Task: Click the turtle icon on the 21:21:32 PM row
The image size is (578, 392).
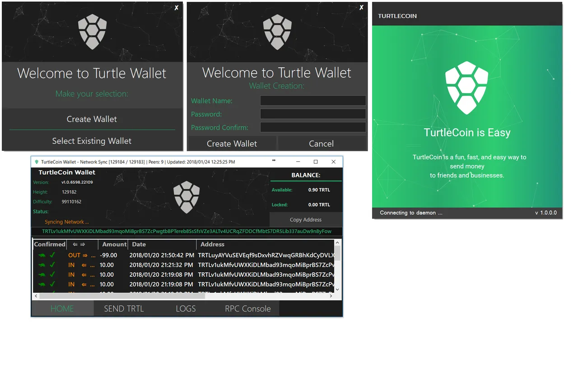Action: (x=42, y=265)
